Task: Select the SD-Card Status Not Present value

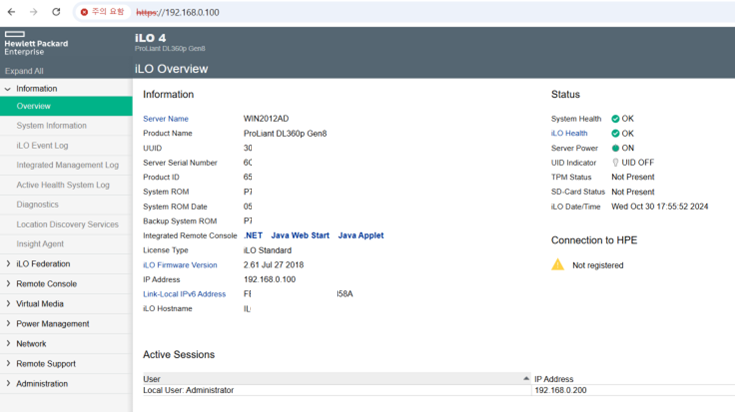Action: click(x=633, y=192)
